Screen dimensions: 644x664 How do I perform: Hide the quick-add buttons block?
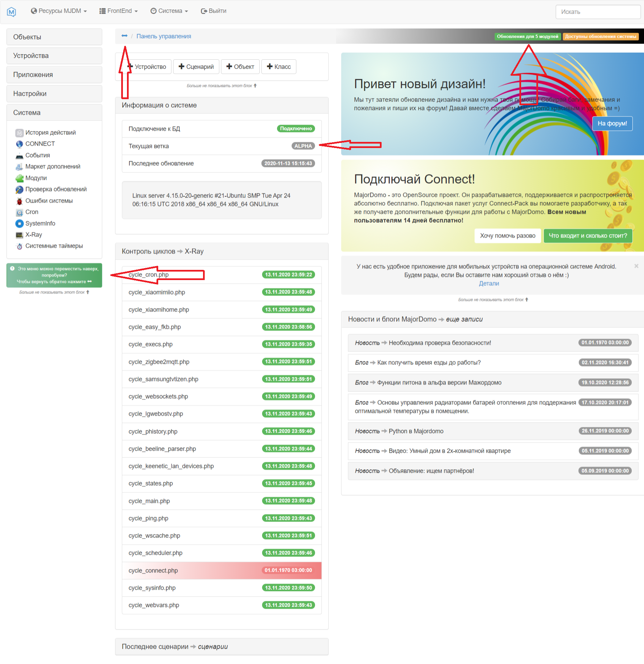pyautogui.click(x=222, y=86)
